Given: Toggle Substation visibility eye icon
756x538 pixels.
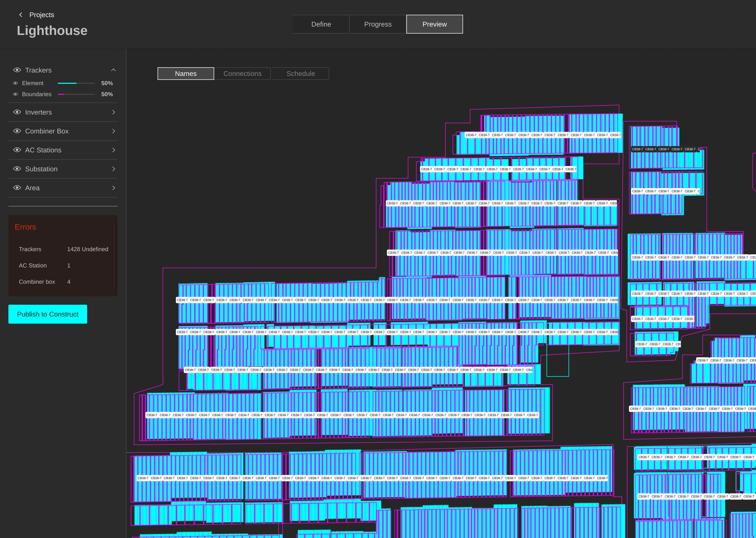Looking at the screenshot, I should 17,169.
